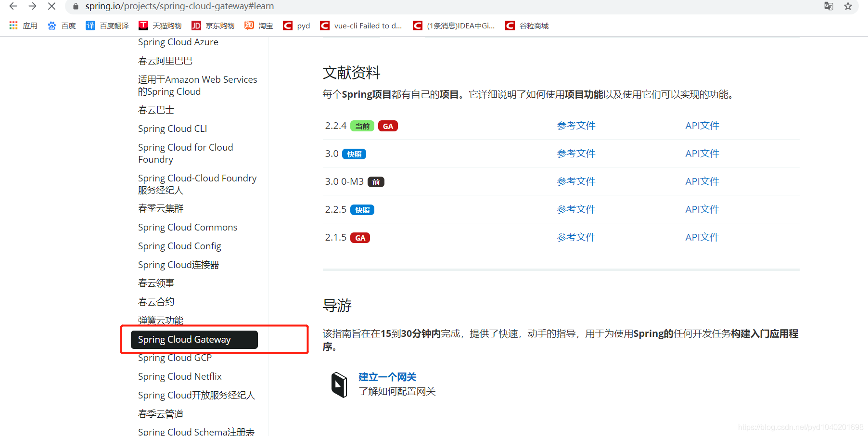
Task: Open the IDEA中Gi... bookmark
Action: click(454, 26)
